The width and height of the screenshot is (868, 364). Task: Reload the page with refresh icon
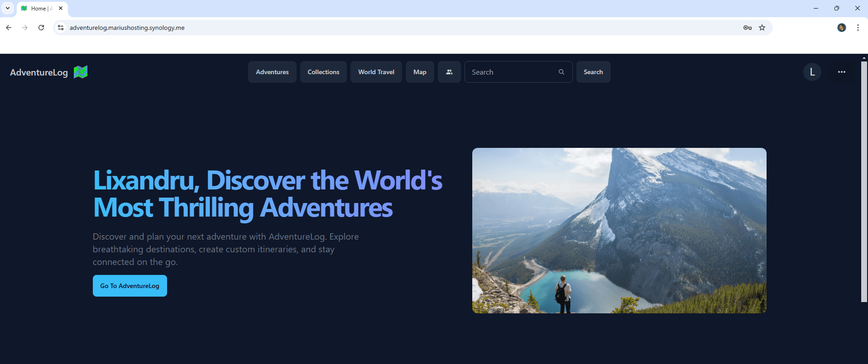(41, 28)
